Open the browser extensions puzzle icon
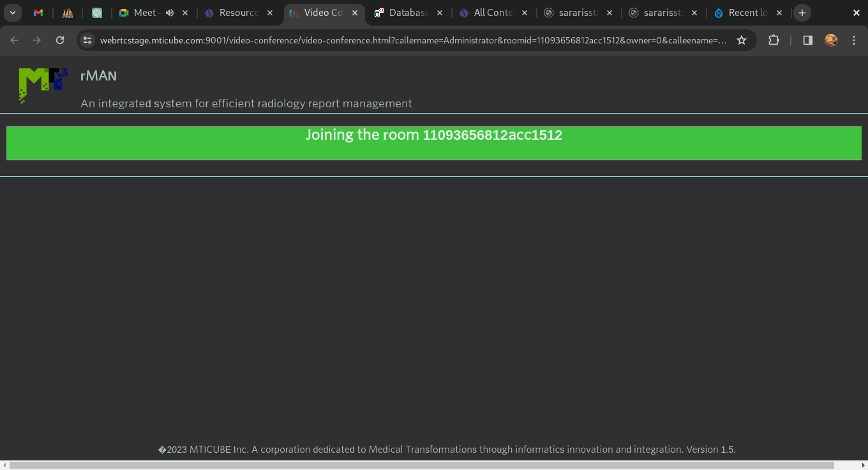 pyautogui.click(x=774, y=40)
